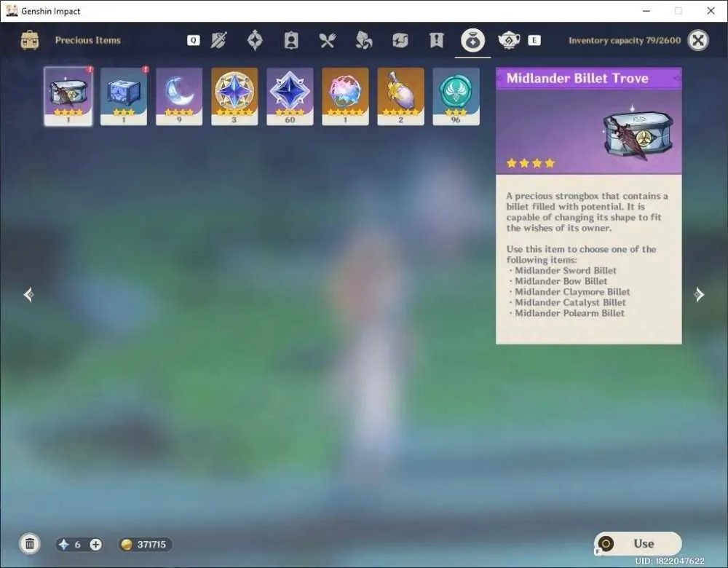This screenshot has width=728, height=568.
Task: Select the pink orb item with count 1
Action: (x=345, y=96)
